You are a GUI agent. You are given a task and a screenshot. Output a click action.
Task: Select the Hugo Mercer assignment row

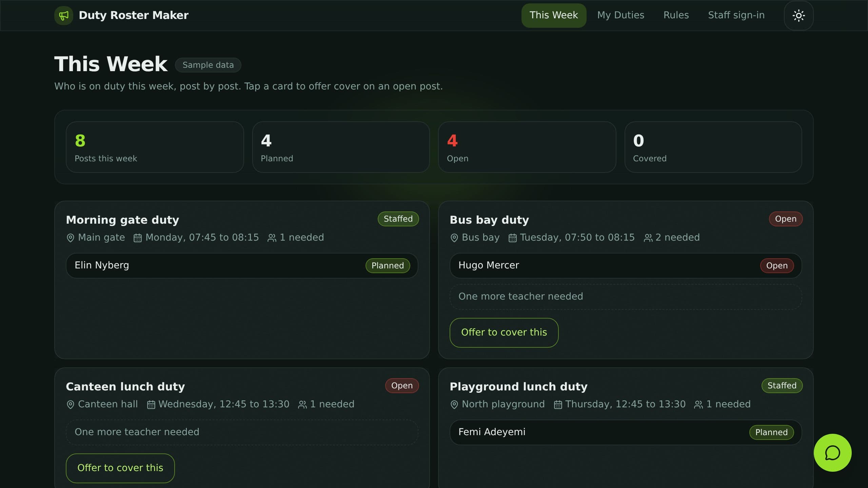point(626,265)
